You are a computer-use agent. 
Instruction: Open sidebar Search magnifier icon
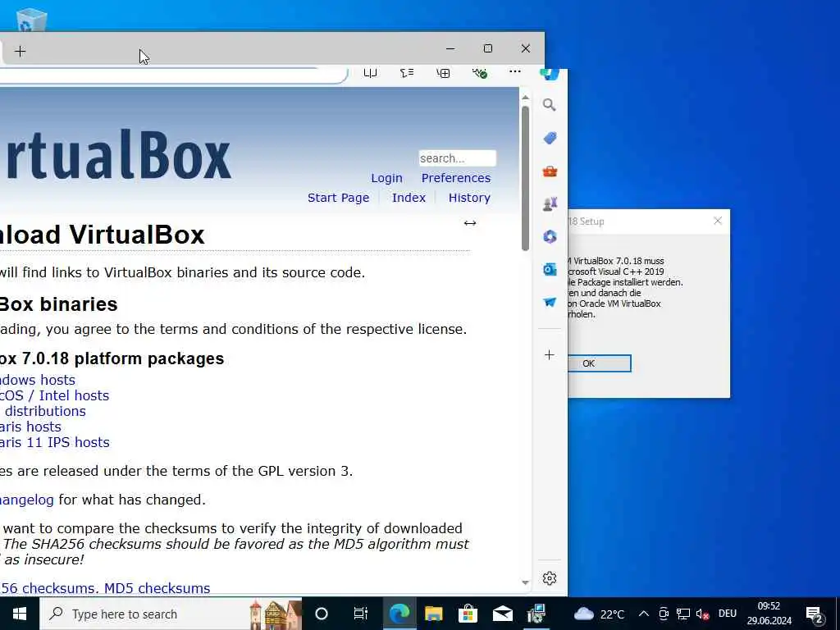(x=549, y=104)
